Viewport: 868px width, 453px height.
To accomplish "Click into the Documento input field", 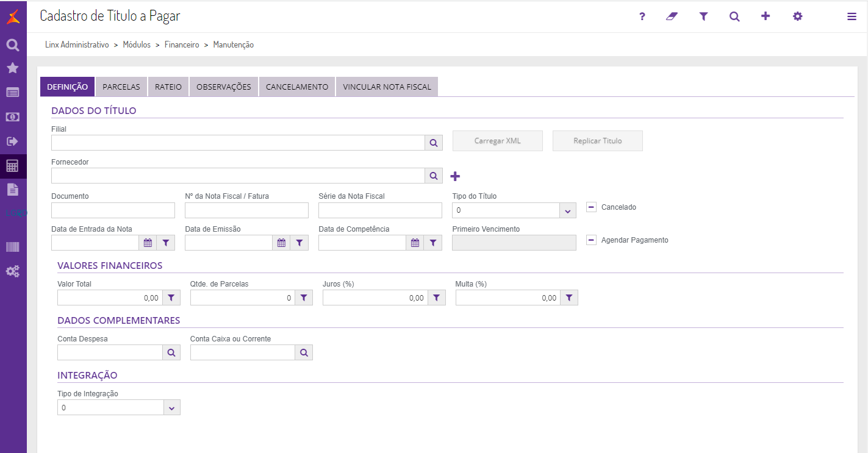I will (x=113, y=210).
